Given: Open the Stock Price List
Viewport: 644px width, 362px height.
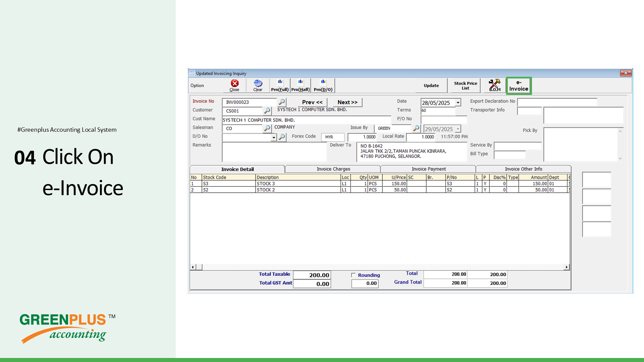Looking at the screenshot, I should point(465,85).
